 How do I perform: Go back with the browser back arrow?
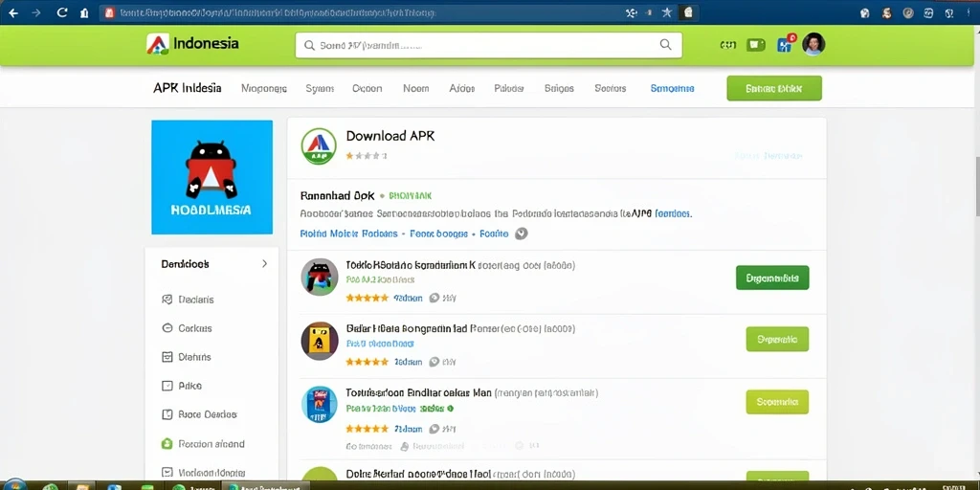coord(13,12)
